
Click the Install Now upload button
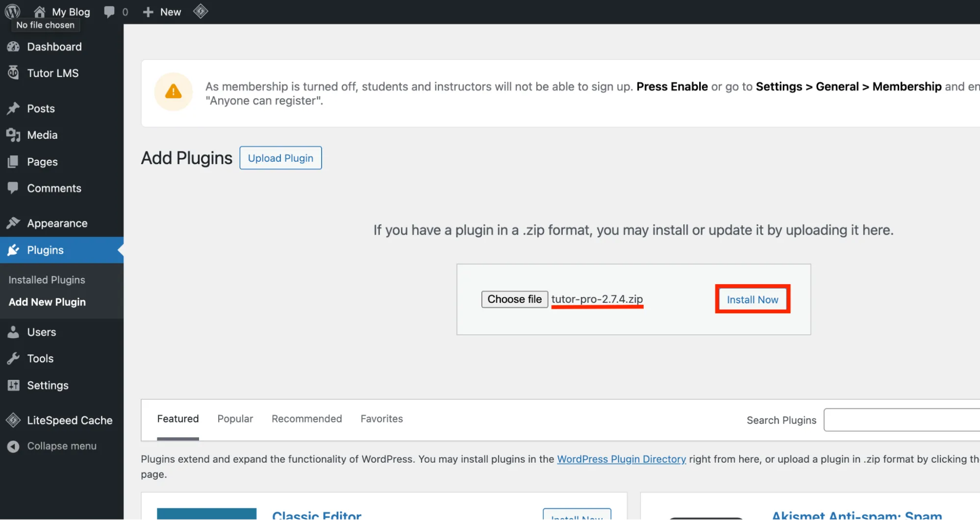click(753, 299)
